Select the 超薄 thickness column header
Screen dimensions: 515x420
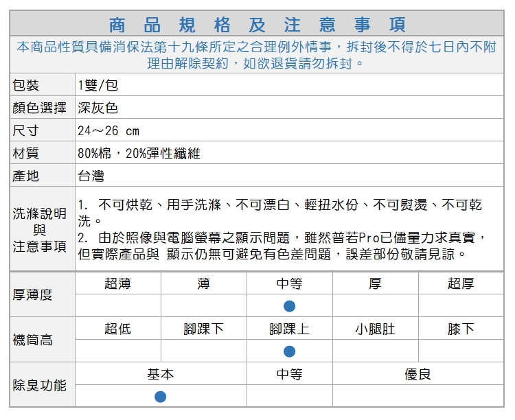(117, 283)
